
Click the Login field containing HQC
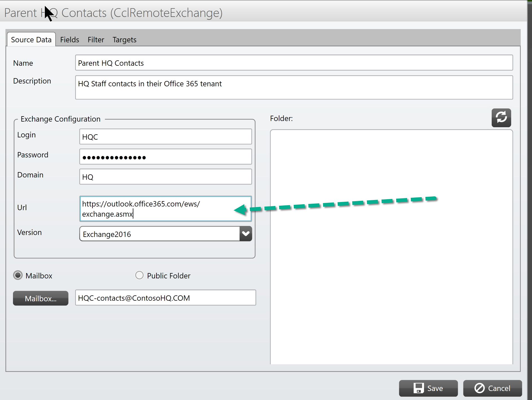165,137
